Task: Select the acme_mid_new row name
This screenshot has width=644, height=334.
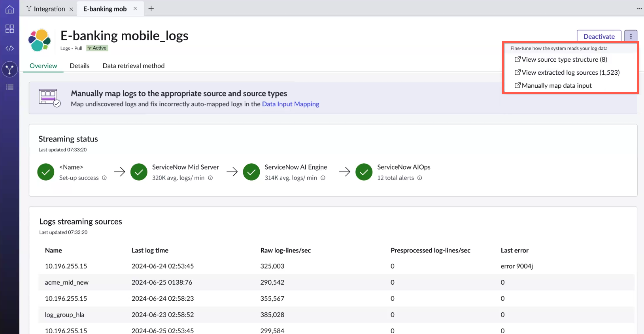Action: pos(66,282)
